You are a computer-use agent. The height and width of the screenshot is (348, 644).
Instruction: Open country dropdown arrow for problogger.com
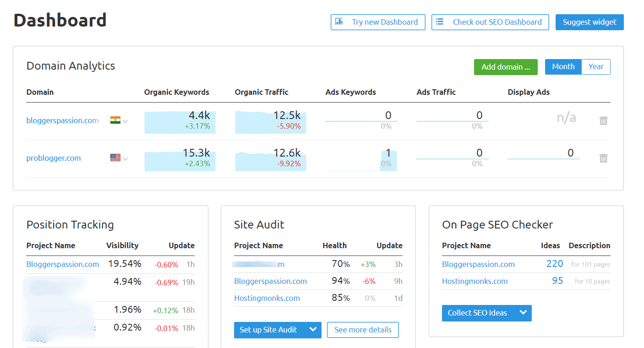[126, 159]
